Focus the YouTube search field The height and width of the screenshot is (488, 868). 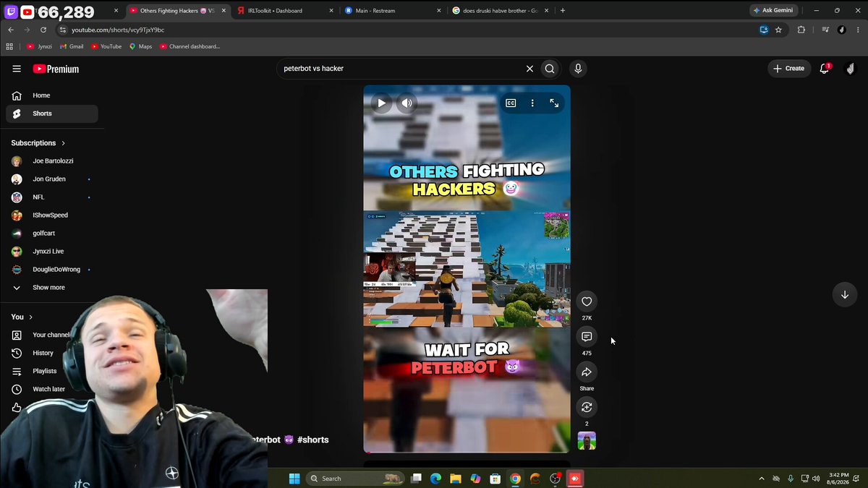click(401, 69)
